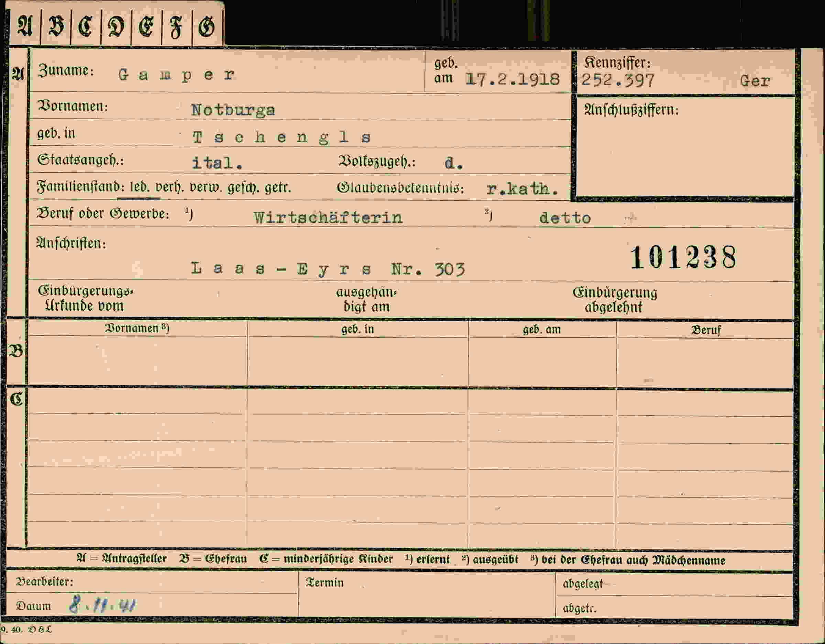Click the handwritten date '8.11.41'

pos(103,604)
